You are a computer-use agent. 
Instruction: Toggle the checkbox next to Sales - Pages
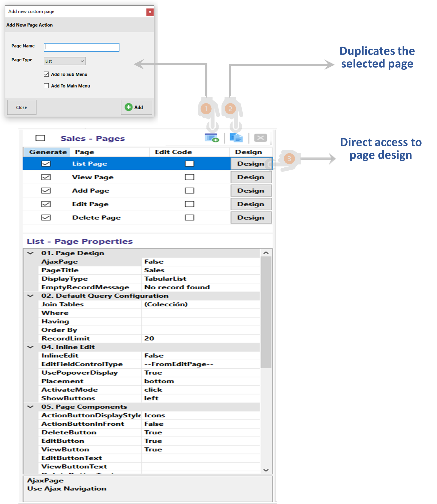click(x=41, y=138)
